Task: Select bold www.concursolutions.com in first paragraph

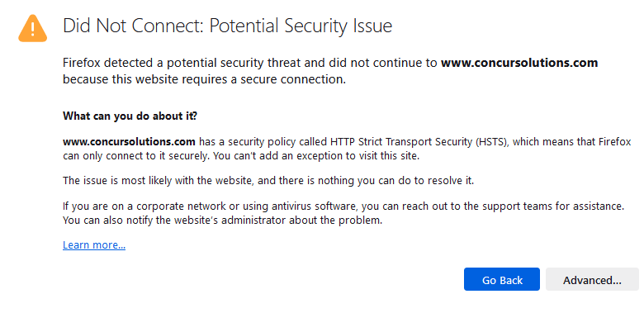Action: tap(519, 63)
